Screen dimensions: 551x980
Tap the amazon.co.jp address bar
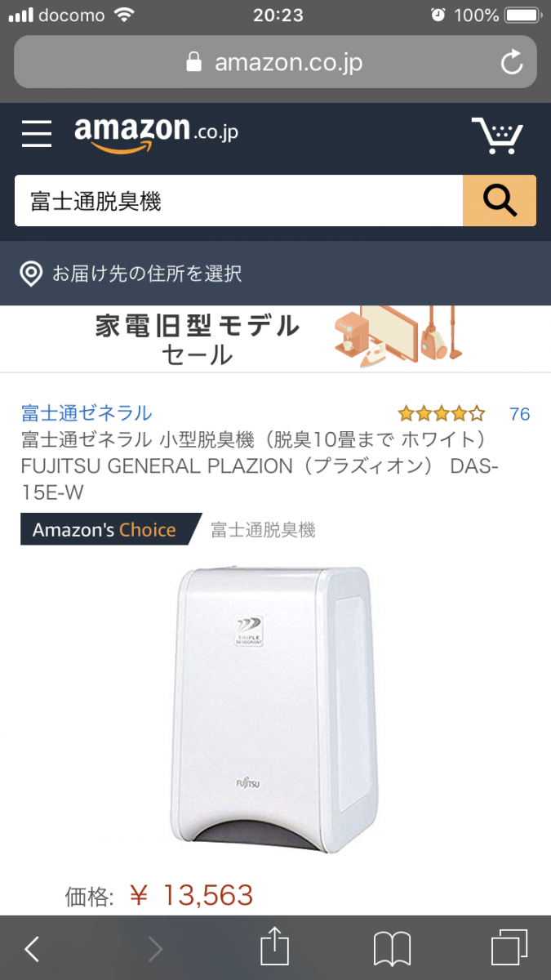(275, 62)
